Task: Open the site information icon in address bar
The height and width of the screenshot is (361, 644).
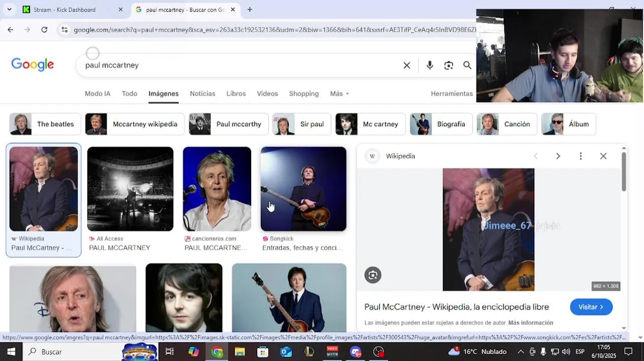Action: coord(64,30)
